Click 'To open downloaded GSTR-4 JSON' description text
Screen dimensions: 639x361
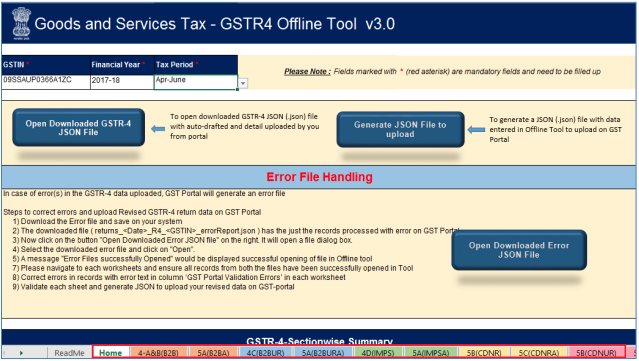click(245, 126)
